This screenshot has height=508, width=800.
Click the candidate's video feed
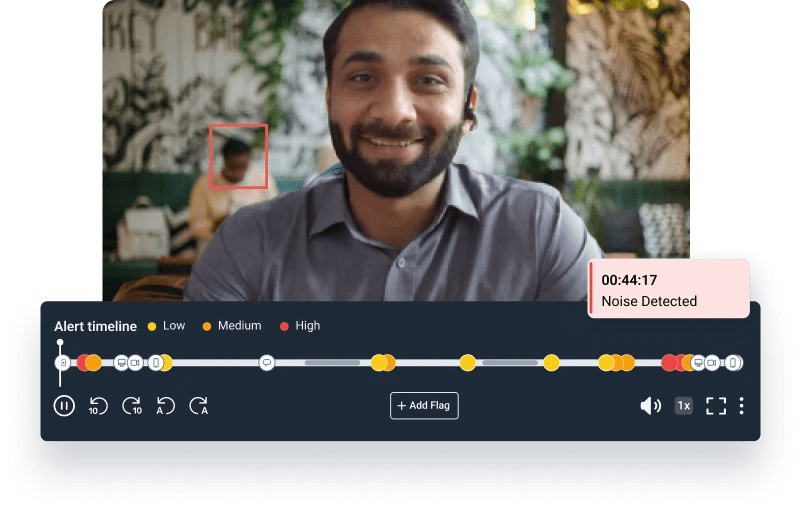(396, 150)
